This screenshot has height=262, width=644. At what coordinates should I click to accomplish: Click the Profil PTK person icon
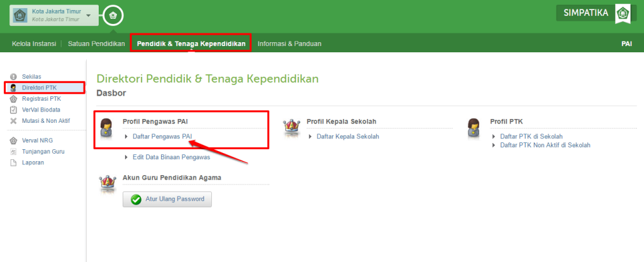click(x=474, y=128)
